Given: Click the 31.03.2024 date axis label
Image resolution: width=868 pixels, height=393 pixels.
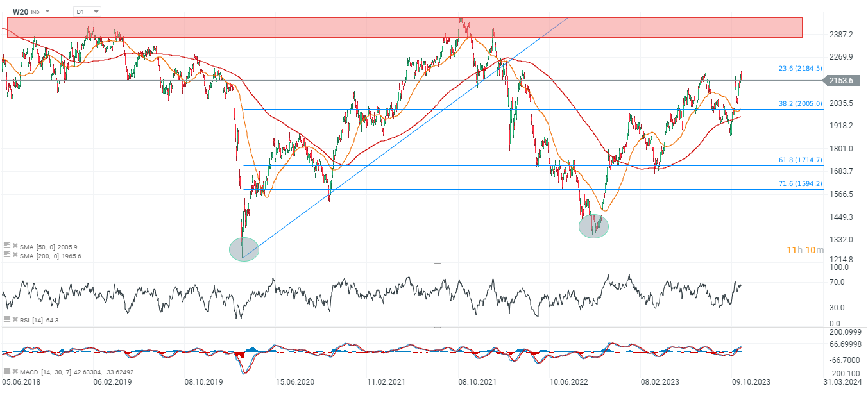Looking at the screenshot, I should tap(844, 381).
